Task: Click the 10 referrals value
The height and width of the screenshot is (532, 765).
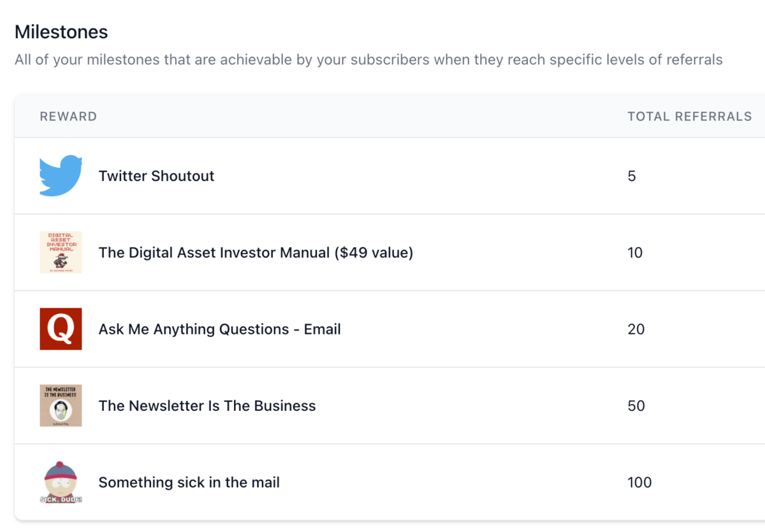Action: (x=635, y=252)
